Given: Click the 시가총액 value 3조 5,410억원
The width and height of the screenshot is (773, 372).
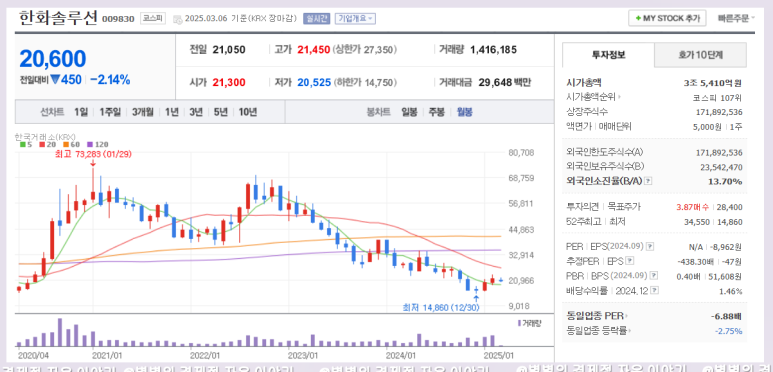Looking at the screenshot, I should (x=713, y=83).
